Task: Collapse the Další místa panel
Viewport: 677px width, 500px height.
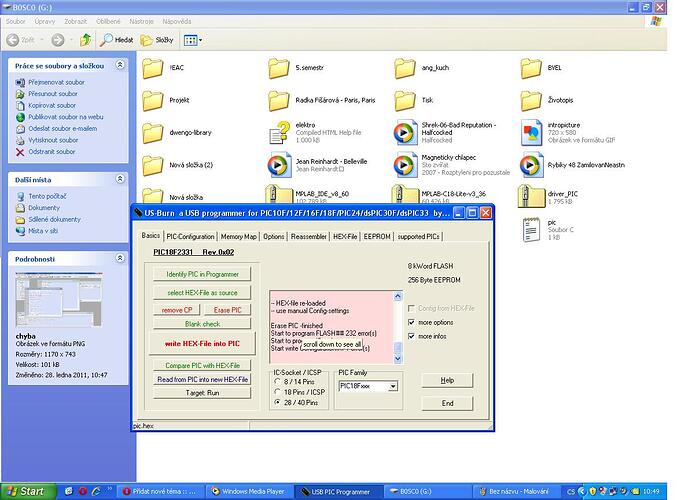Action: (120, 179)
